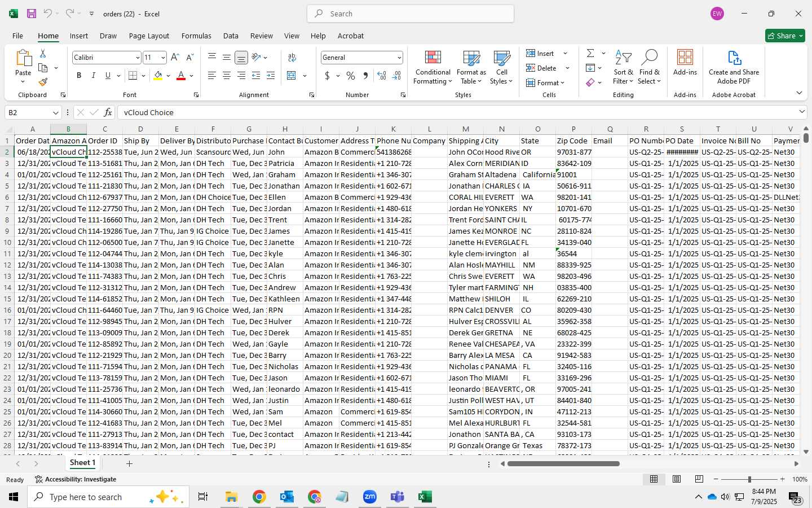Switch to Page Layout view icon
This screenshot has height=508, width=812.
[677, 479]
